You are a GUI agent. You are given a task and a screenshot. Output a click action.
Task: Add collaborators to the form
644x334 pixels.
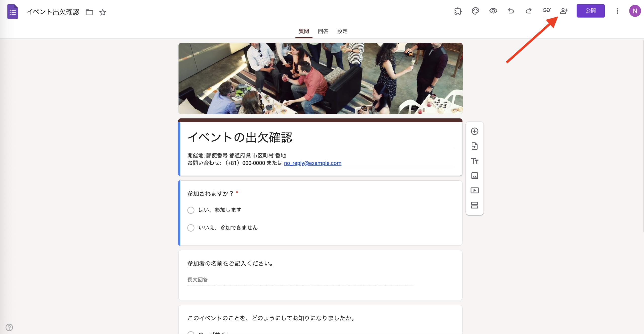[x=564, y=11]
